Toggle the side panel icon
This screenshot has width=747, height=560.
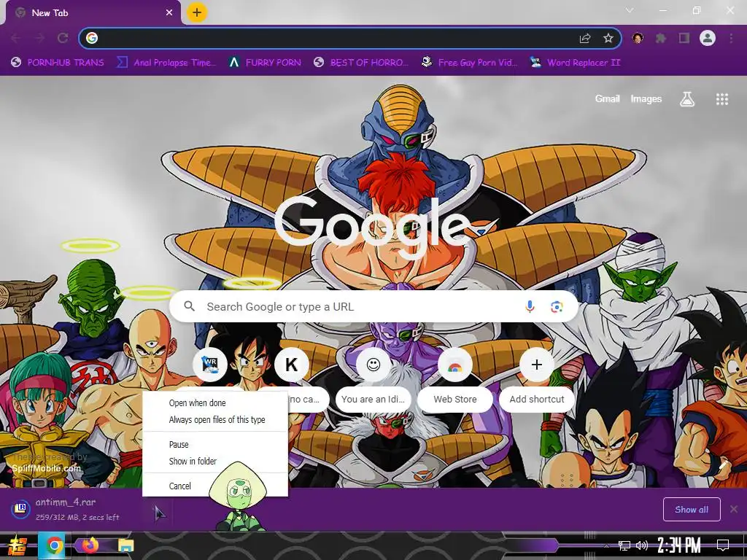coord(684,38)
